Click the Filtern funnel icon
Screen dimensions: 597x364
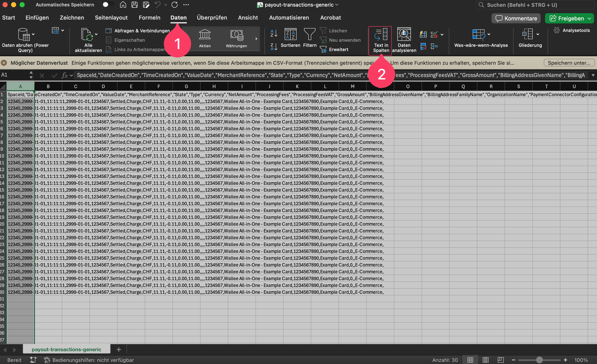click(310, 34)
